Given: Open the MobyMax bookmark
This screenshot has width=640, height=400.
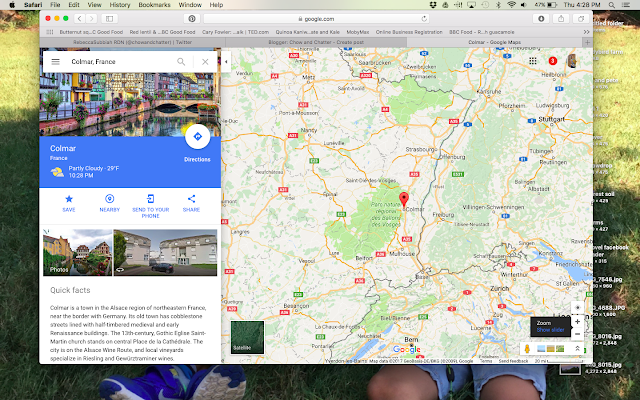Looking at the screenshot, I should 358,32.
